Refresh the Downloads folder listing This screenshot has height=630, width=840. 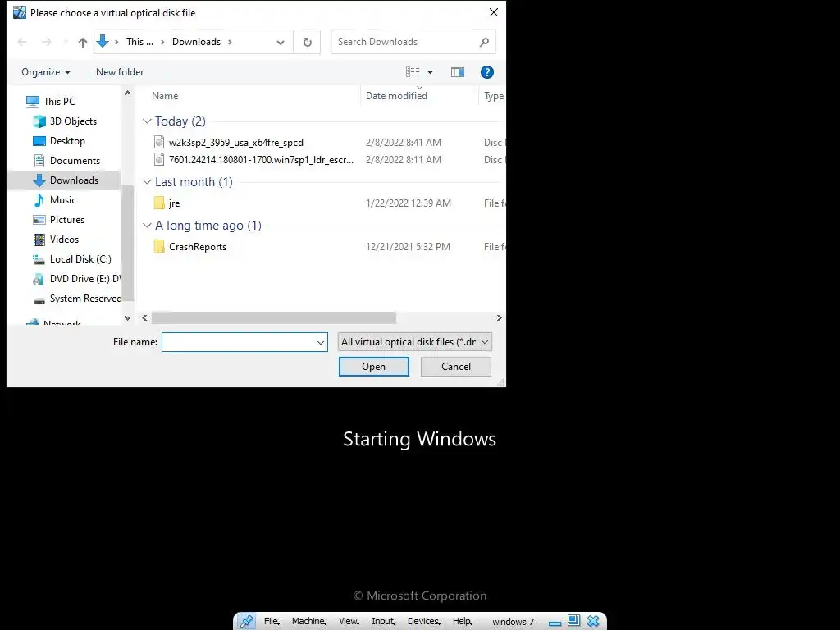pyautogui.click(x=307, y=42)
